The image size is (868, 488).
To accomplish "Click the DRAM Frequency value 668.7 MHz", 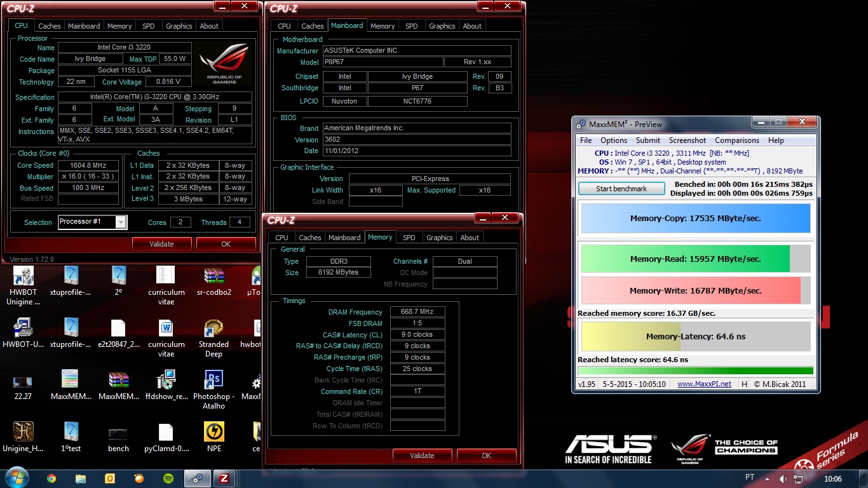I will [417, 312].
